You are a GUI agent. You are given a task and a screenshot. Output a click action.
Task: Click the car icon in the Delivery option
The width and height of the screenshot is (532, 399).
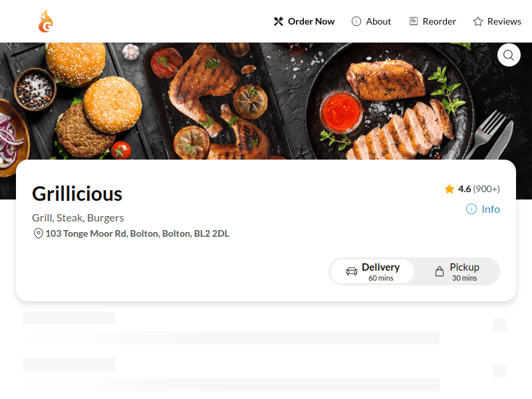click(352, 271)
